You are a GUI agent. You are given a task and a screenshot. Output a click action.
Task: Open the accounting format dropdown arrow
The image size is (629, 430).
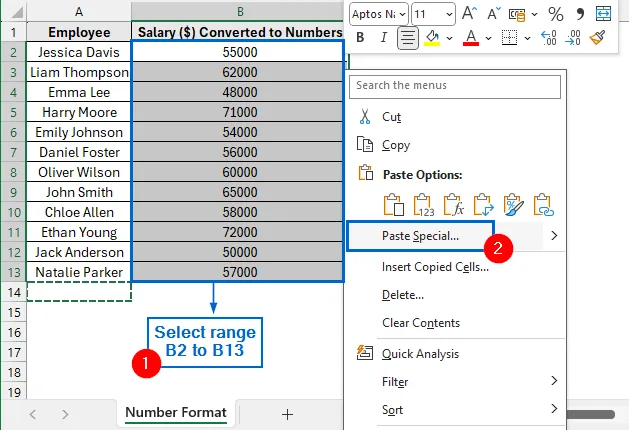[534, 15]
